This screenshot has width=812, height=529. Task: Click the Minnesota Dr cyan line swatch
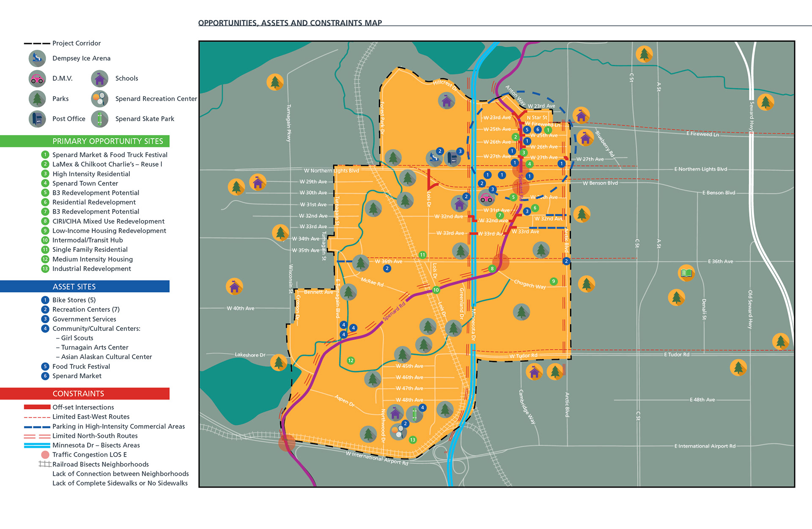pos(37,445)
